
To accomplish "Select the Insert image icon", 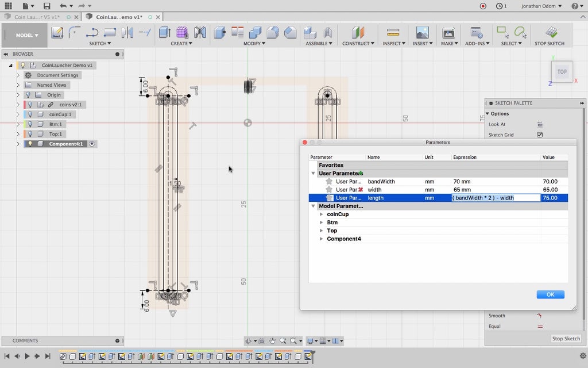I will coord(422,32).
